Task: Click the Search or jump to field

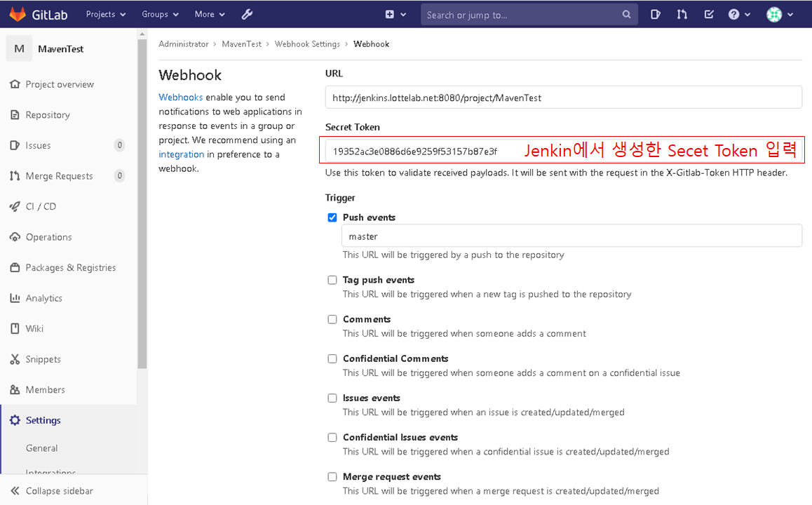Action: point(529,15)
